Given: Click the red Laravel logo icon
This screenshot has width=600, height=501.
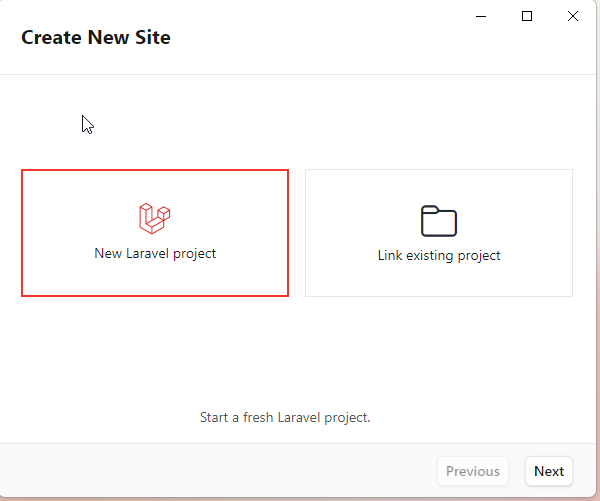Looking at the screenshot, I should (x=155, y=218).
